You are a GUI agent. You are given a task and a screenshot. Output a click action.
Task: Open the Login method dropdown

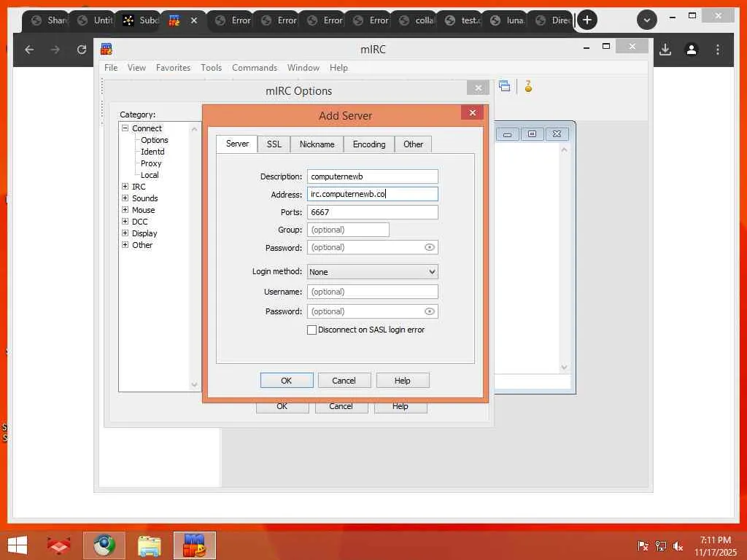[373, 272]
